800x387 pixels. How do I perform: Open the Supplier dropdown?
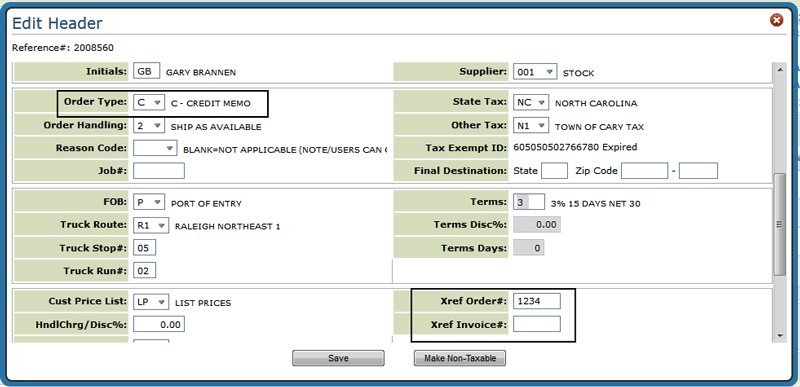535,72
